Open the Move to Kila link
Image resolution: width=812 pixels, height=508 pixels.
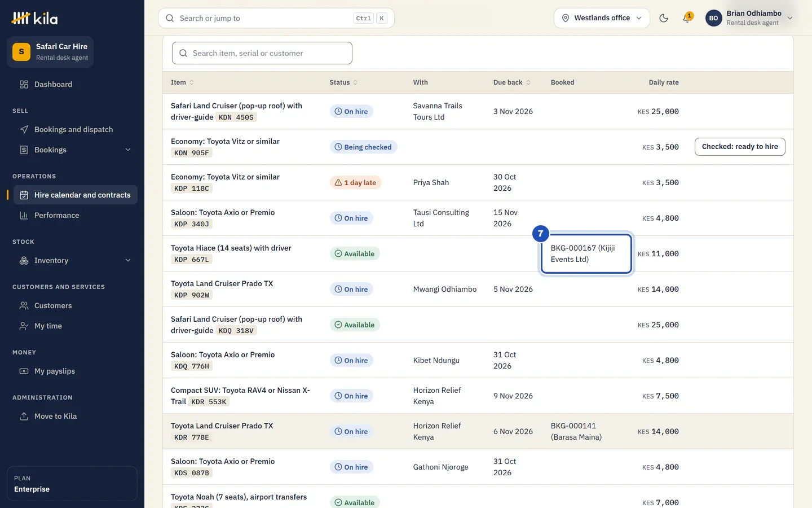coord(76,417)
